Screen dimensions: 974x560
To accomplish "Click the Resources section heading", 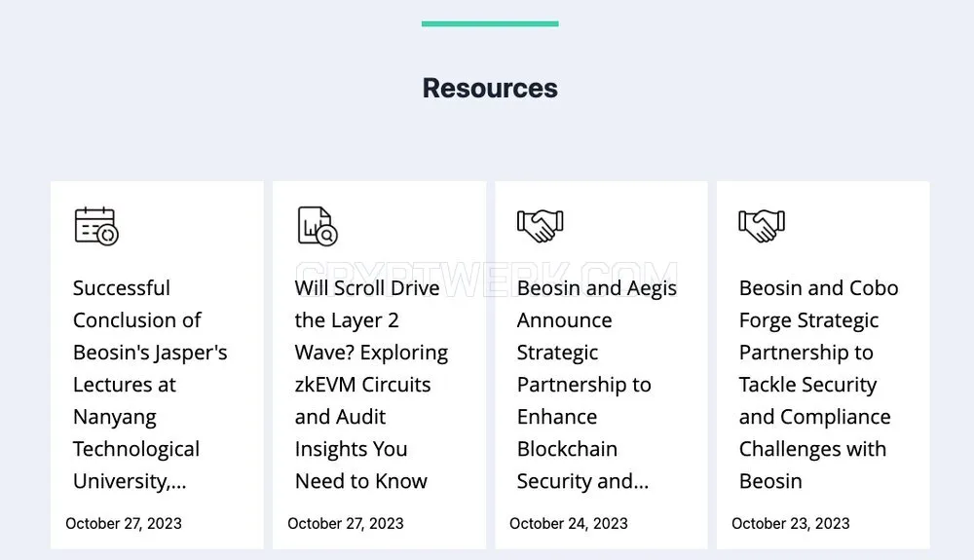I will 490,89.
